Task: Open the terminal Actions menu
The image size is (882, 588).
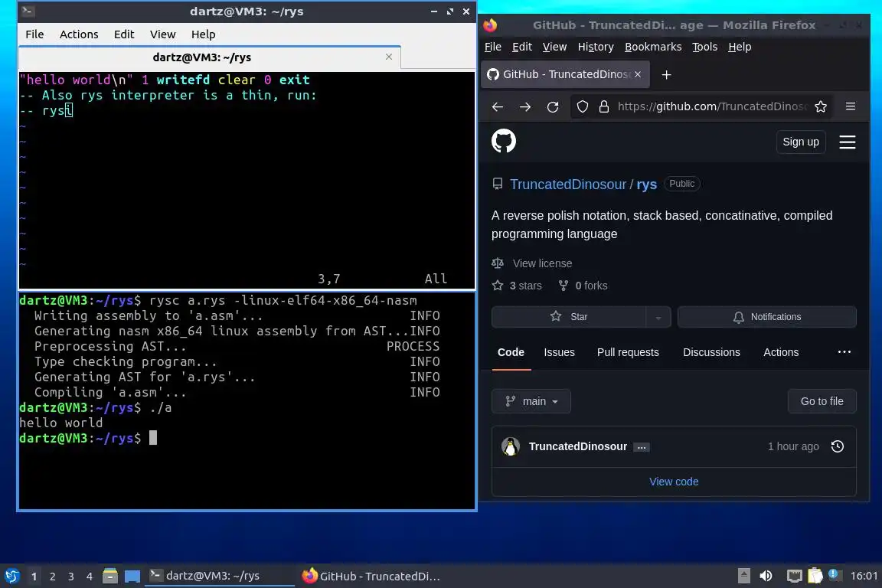Action: [x=79, y=34]
